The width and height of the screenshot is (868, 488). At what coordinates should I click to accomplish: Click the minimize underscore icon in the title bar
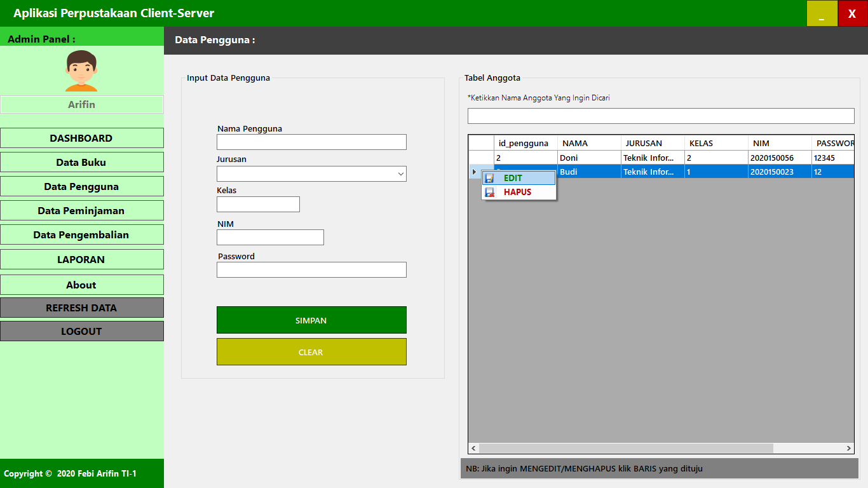pyautogui.click(x=822, y=13)
